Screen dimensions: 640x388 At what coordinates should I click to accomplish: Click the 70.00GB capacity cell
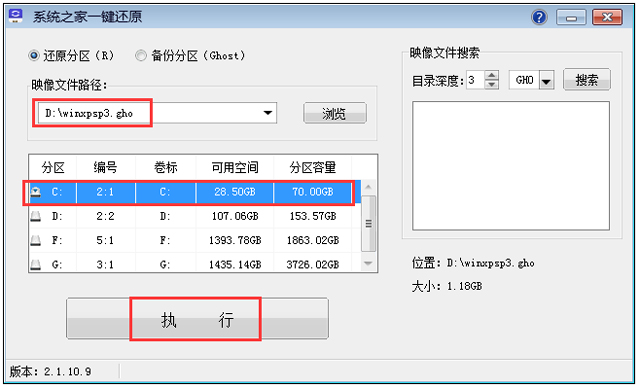click(x=313, y=192)
